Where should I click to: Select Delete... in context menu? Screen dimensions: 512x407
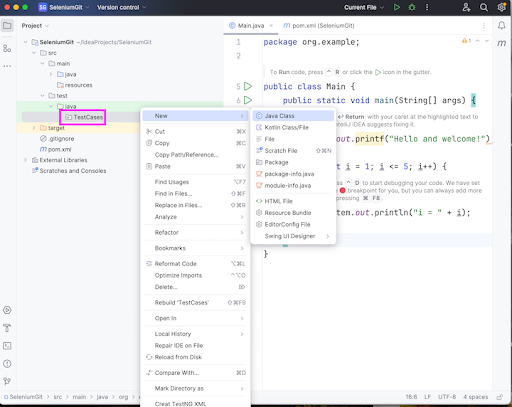click(x=196, y=287)
